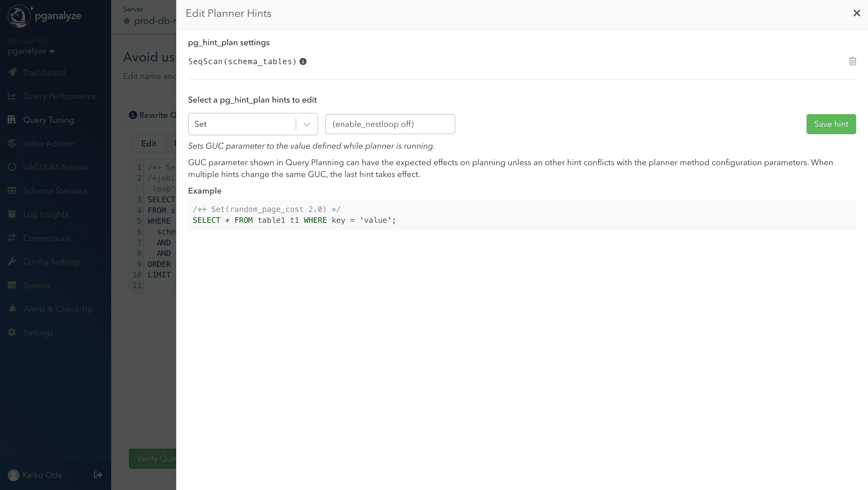This screenshot has width=868, height=490.
Task: Click the Keiko Oda user name
Action: (x=42, y=475)
